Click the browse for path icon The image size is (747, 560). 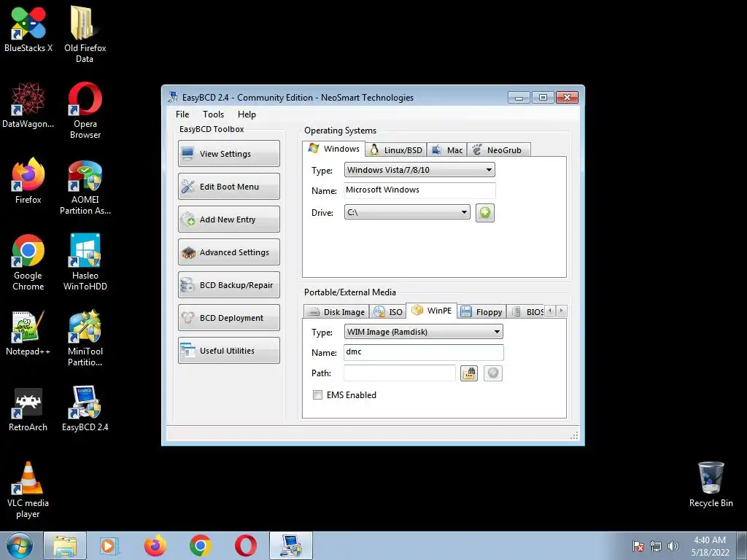tap(469, 373)
